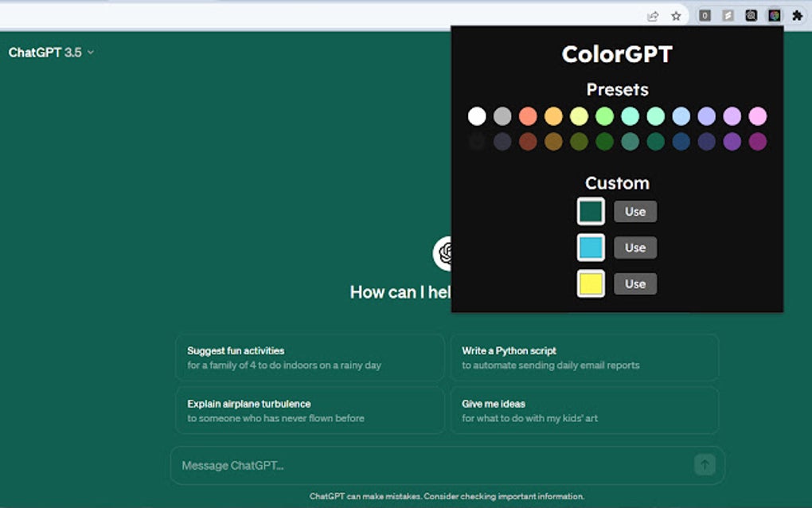Select the dark mustard brown preset color
This screenshot has width=812, height=508.
pyautogui.click(x=553, y=142)
